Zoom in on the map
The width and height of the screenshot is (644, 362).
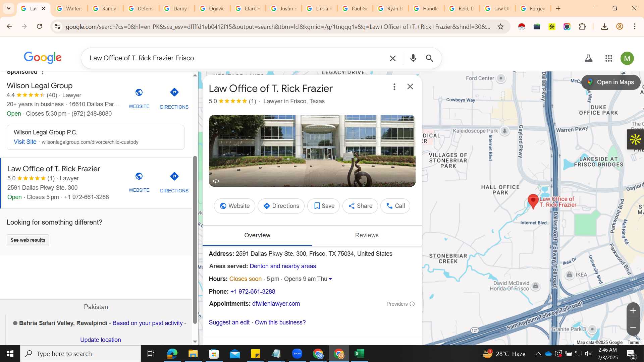pyautogui.click(x=633, y=311)
